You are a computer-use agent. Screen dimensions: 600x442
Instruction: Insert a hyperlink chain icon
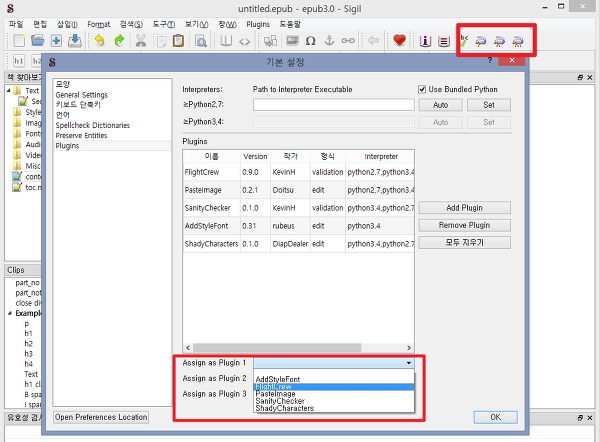point(348,40)
